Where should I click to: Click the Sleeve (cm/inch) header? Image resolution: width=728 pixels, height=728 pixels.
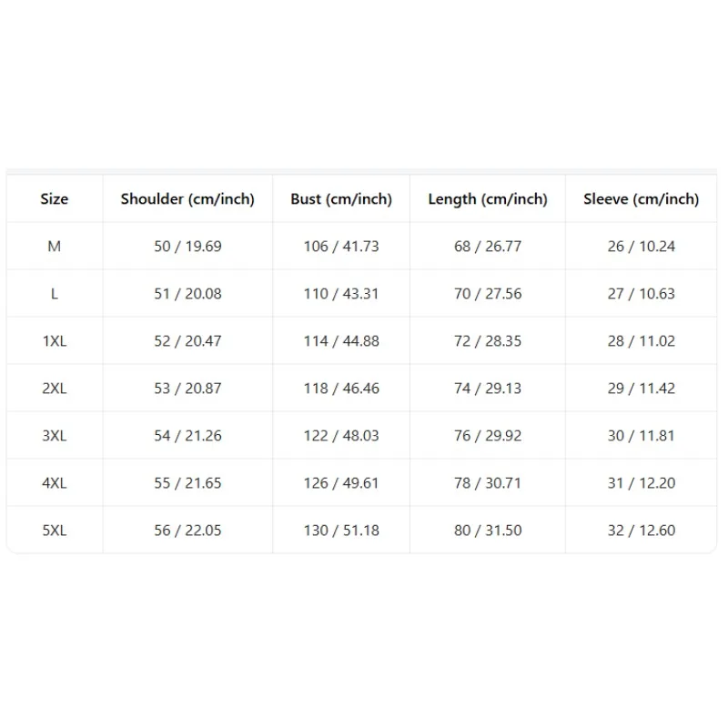[642, 199]
